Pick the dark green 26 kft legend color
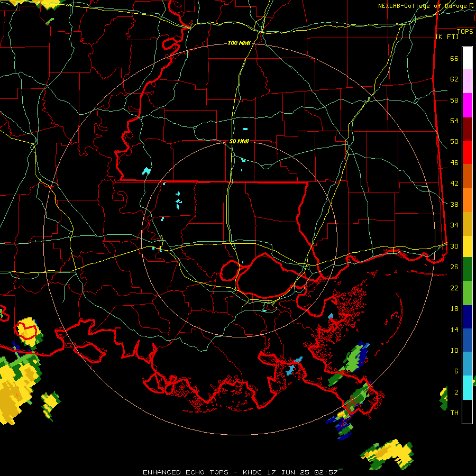 point(467,269)
